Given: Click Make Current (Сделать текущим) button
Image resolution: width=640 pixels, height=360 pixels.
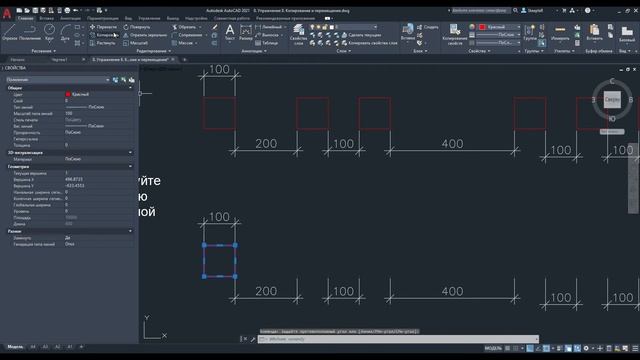Looking at the screenshot, I should (x=361, y=35).
